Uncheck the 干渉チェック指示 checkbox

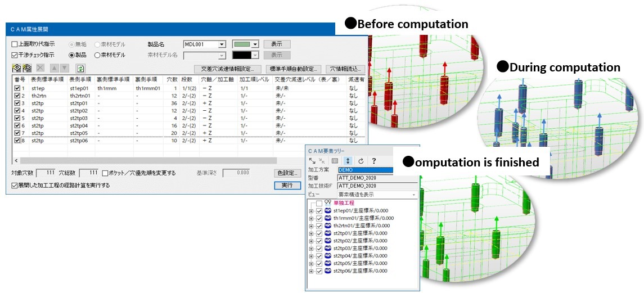coord(15,55)
